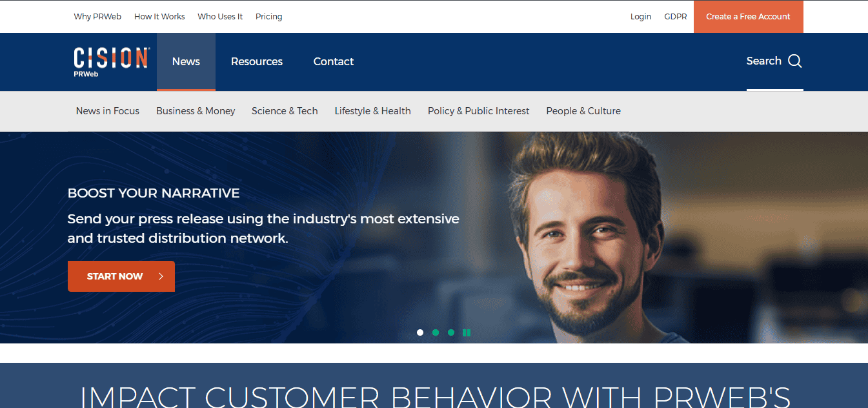Select the News in Focus category
The height and width of the screenshot is (408, 868).
point(108,111)
